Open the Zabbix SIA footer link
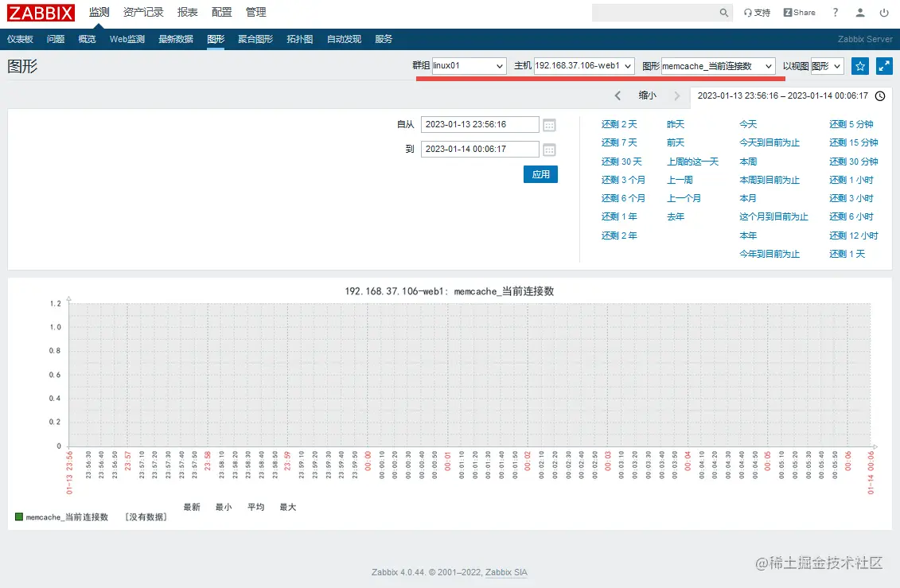The height and width of the screenshot is (588, 900). [x=506, y=572]
